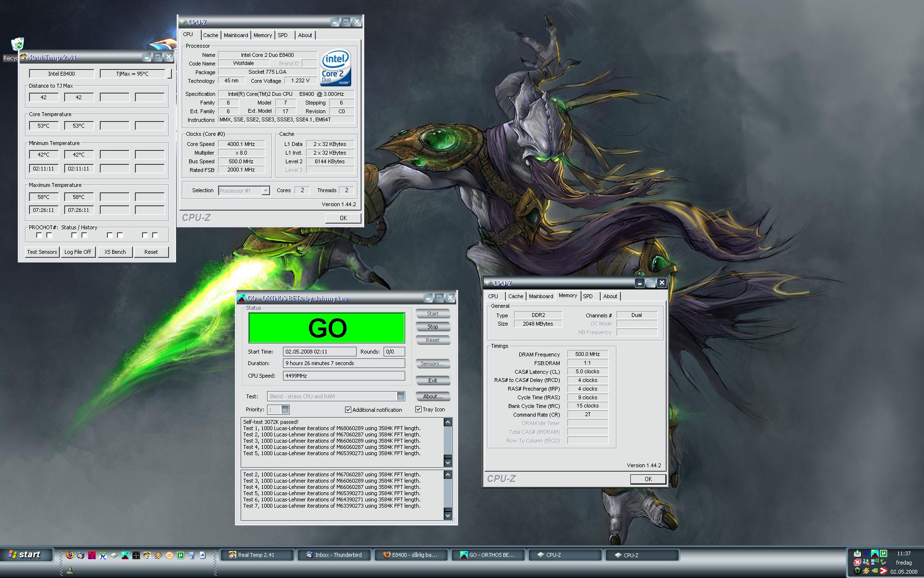
Task: Click the Exit button in Orthos
Action: (x=433, y=381)
